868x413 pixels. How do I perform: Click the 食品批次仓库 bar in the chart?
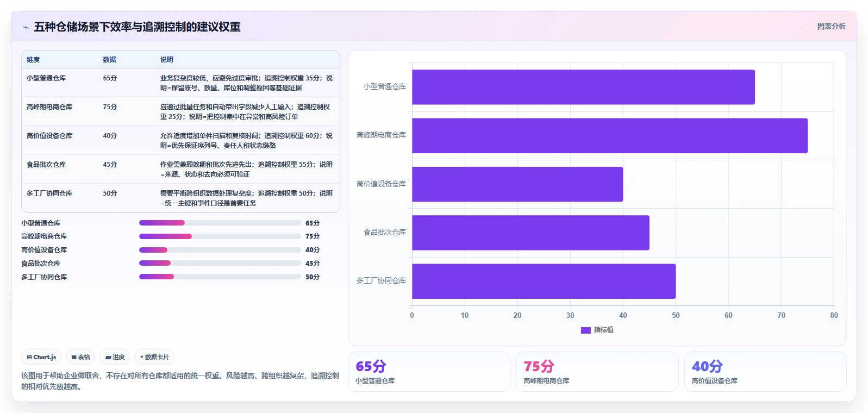point(530,233)
